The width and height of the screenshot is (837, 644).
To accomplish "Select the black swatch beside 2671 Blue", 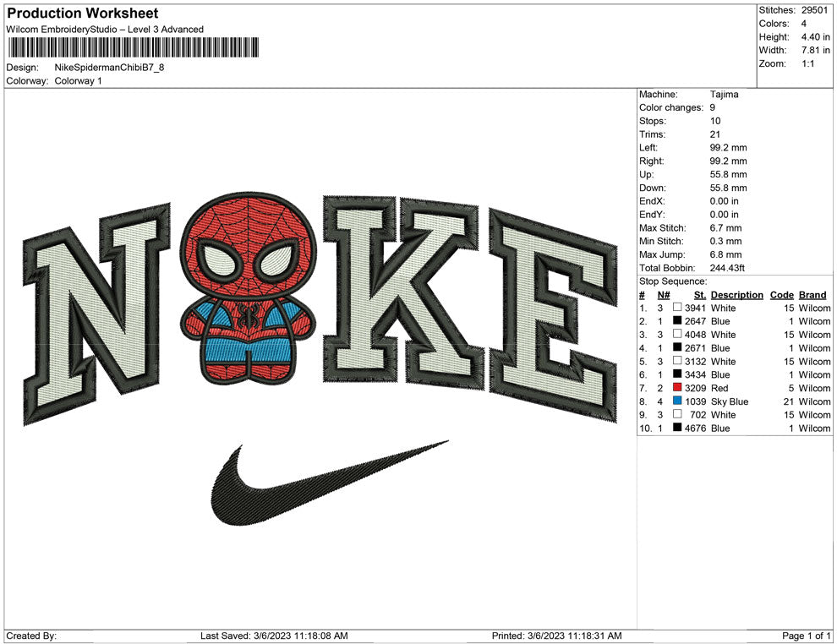I will (677, 347).
